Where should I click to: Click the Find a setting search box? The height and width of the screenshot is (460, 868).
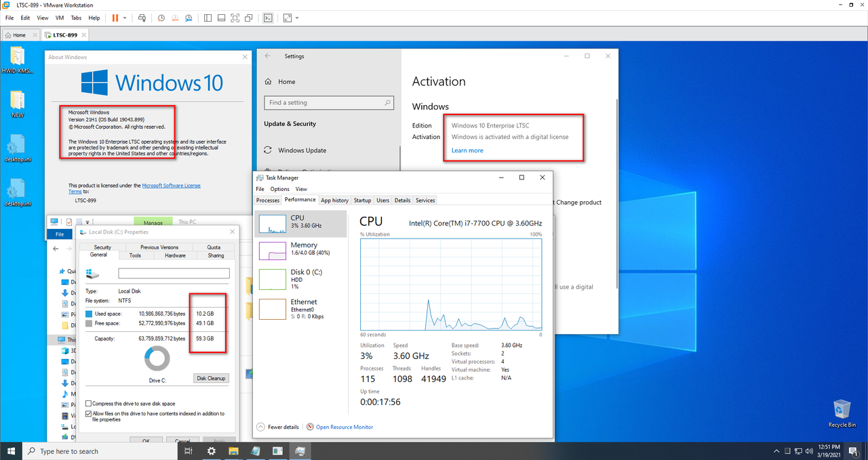click(329, 103)
